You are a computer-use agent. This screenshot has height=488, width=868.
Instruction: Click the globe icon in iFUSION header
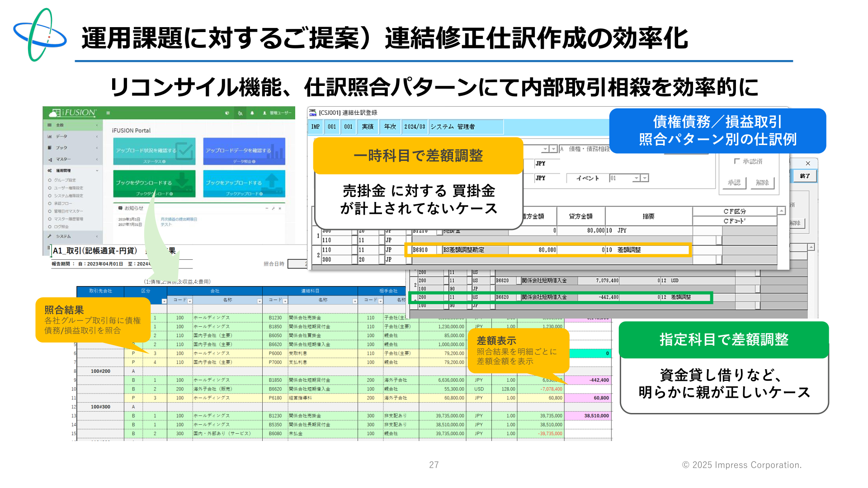227,113
